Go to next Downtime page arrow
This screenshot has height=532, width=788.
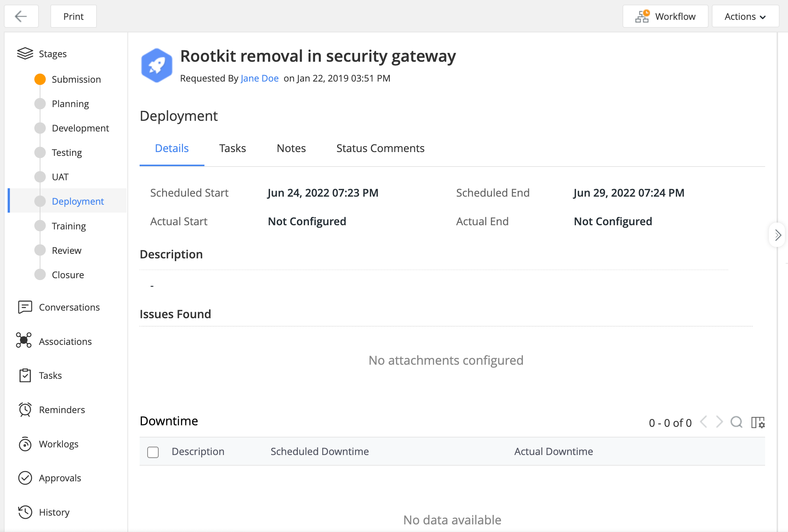(x=719, y=422)
